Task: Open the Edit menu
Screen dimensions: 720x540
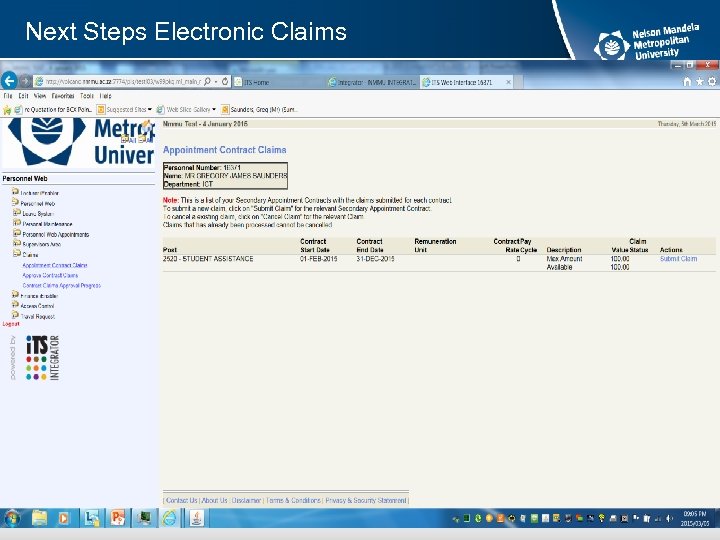Action: click(x=23, y=96)
